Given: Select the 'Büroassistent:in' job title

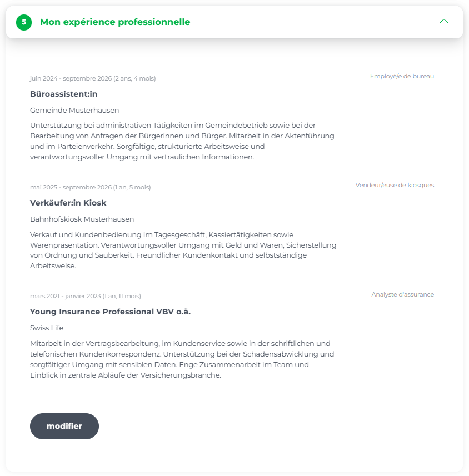Looking at the screenshot, I should [x=64, y=94].
